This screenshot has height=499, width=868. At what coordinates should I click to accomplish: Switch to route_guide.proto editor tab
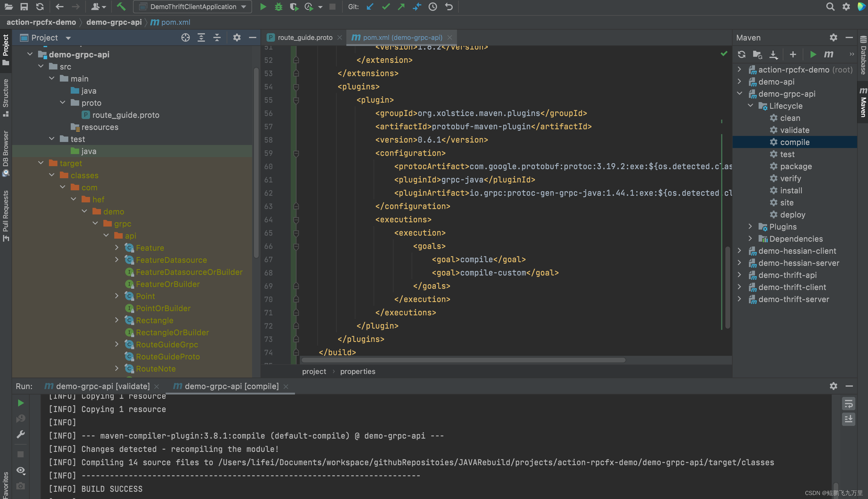304,38
